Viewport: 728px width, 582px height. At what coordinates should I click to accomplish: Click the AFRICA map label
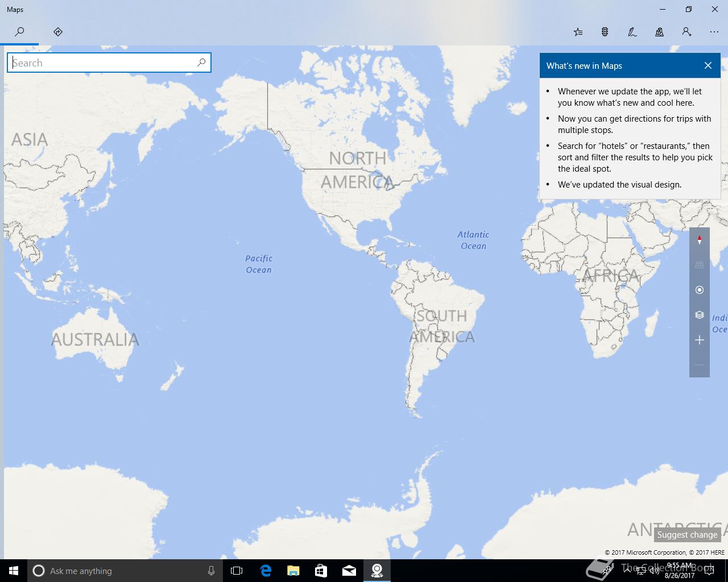pos(611,276)
